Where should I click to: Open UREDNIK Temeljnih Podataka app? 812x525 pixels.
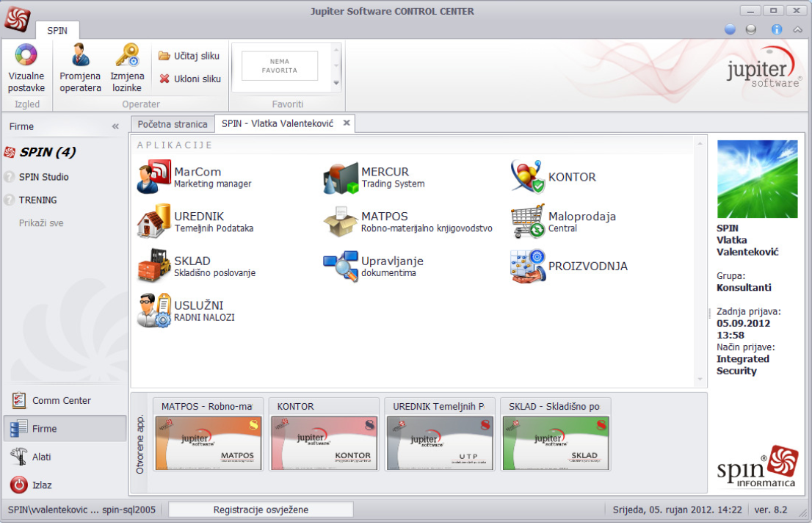[x=154, y=222]
